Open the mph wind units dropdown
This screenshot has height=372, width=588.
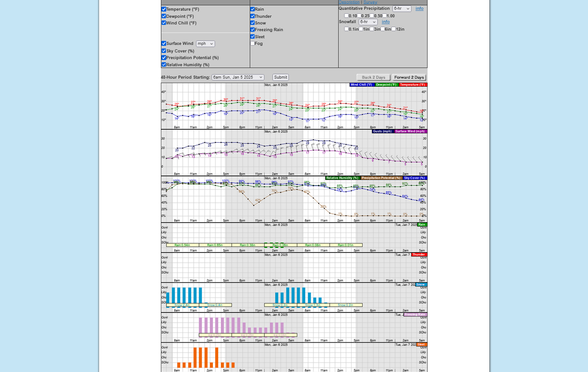point(205,44)
